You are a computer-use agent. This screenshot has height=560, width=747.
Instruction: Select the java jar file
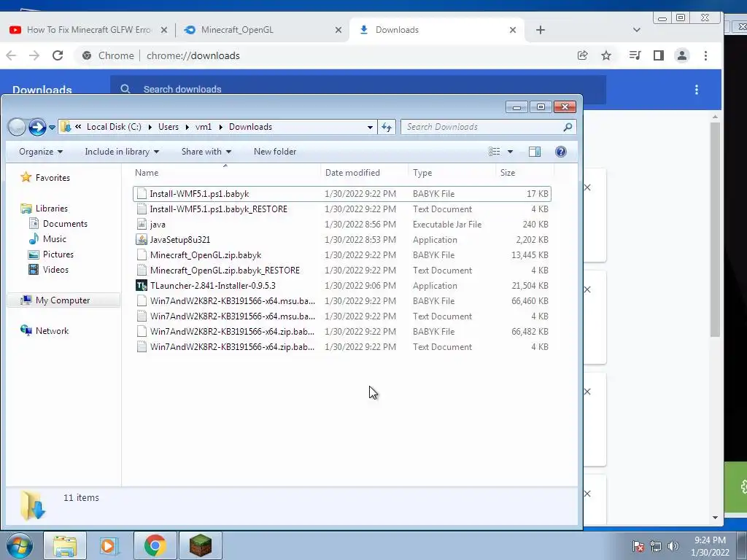[342, 225]
